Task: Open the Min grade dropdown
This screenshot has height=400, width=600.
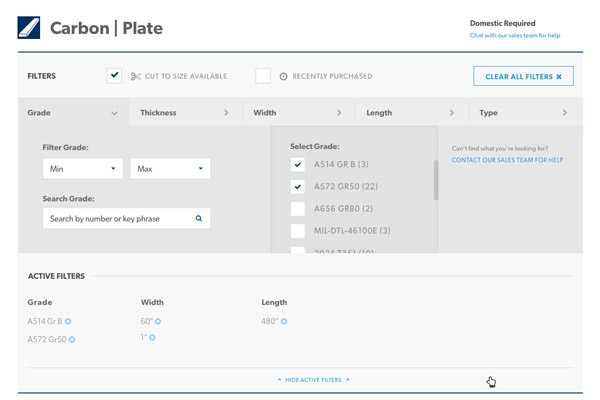Action: point(83,168)
